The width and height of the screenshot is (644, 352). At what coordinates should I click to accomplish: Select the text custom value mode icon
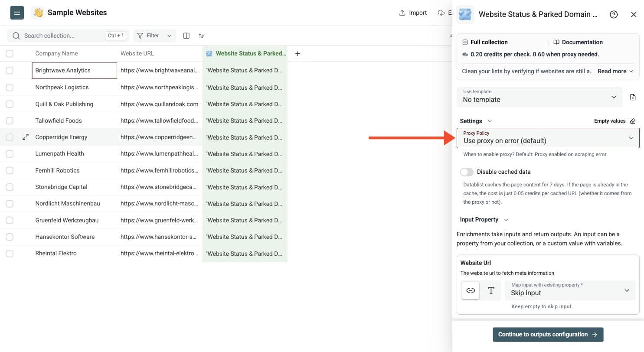(x=491, y=290)
